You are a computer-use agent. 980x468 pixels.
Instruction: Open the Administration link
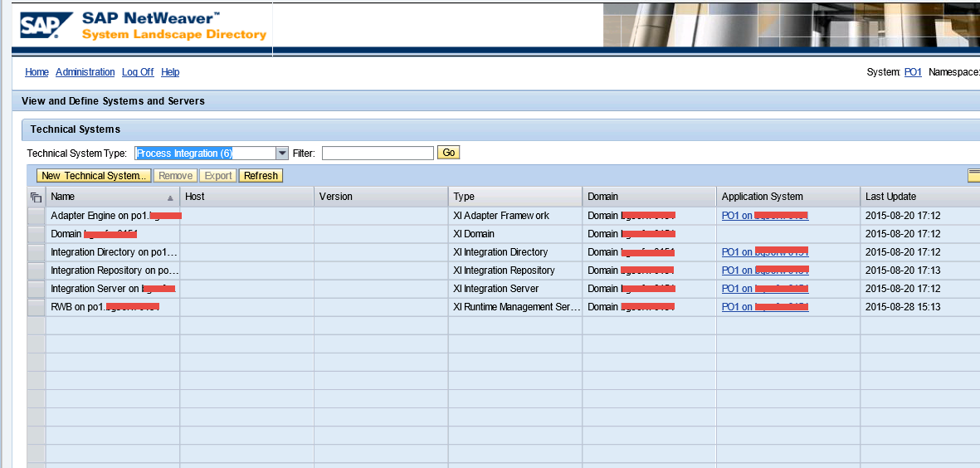[85, 72]
